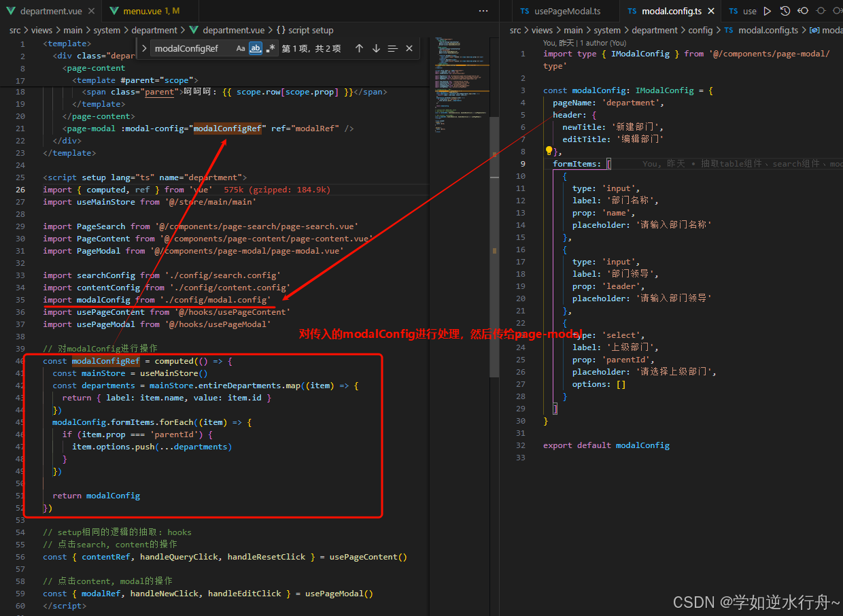Click line number 9 in right editor
This screenshot has height=616, width=843.
pyautogui.click(x=523, y=164)
